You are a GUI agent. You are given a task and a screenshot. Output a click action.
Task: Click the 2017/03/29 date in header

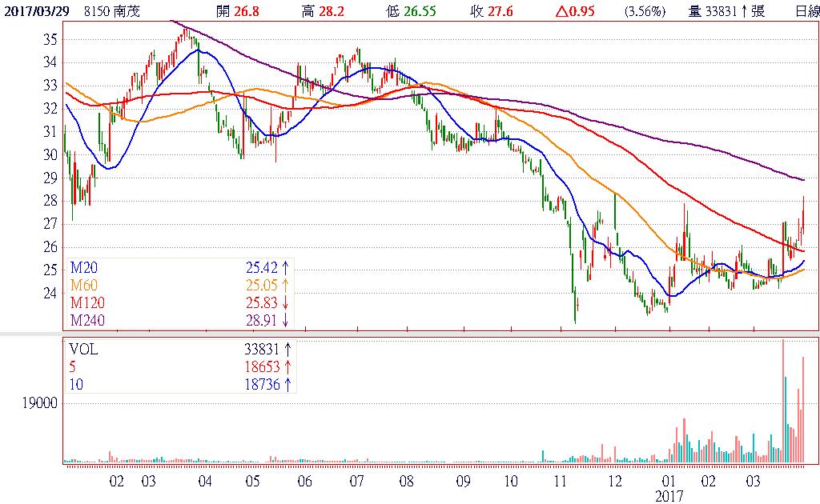point(34,10)
